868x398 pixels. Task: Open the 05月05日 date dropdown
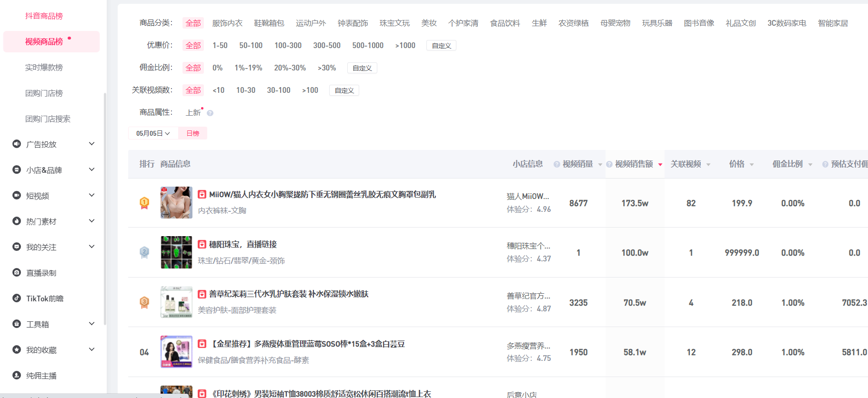click(153, 133)
